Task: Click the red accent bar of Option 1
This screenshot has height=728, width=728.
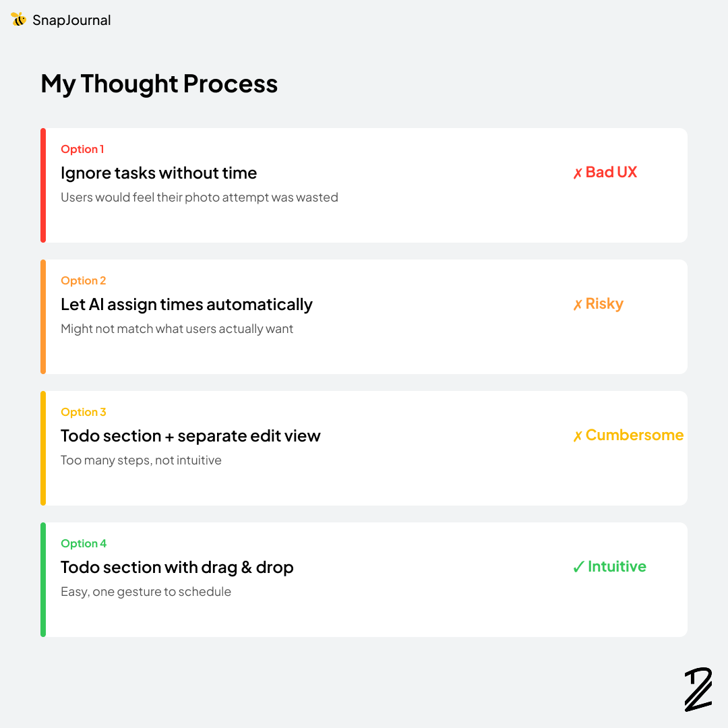Action: point(43,185)
